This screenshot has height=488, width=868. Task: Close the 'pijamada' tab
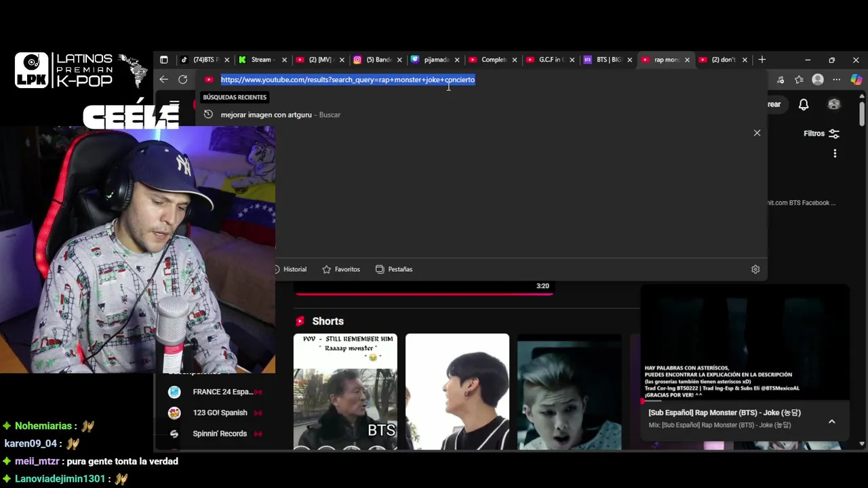457,60
